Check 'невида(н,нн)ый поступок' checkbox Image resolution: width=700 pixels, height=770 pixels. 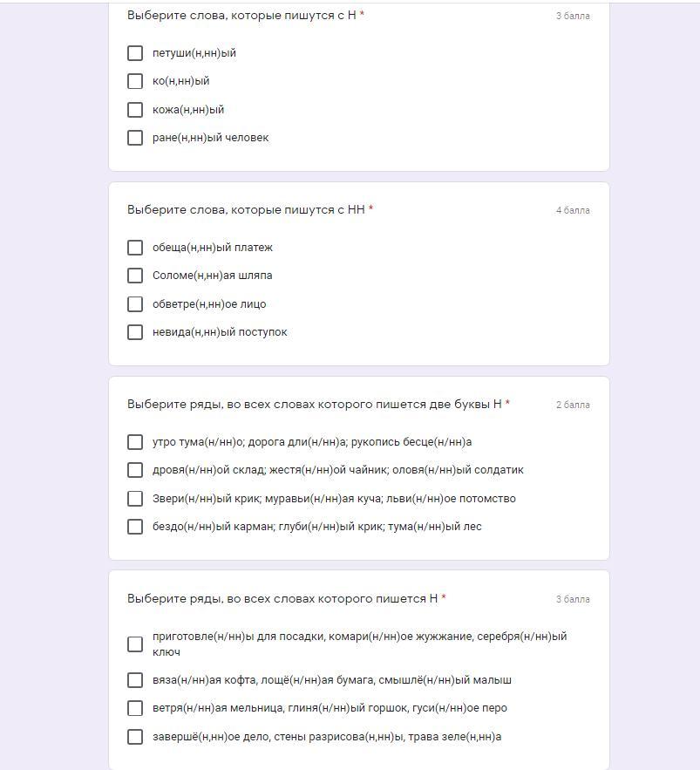pos(135,332)
